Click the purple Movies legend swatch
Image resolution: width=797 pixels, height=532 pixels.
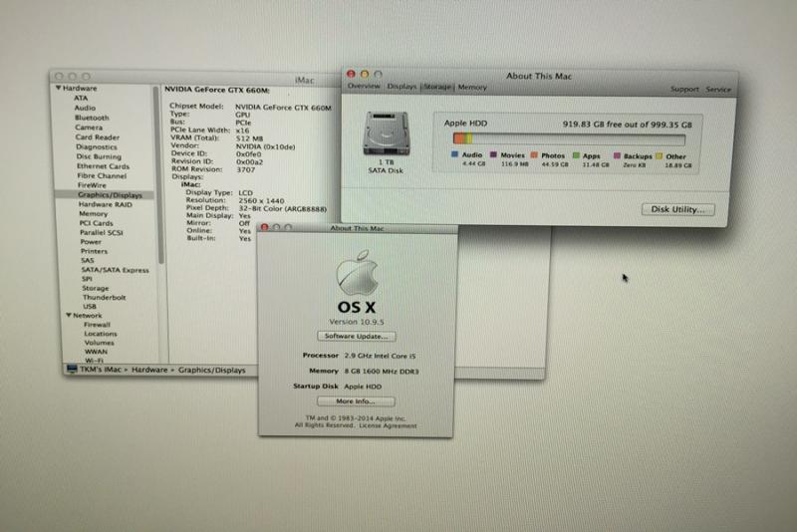pyautogui.click(x=493, y=154)
